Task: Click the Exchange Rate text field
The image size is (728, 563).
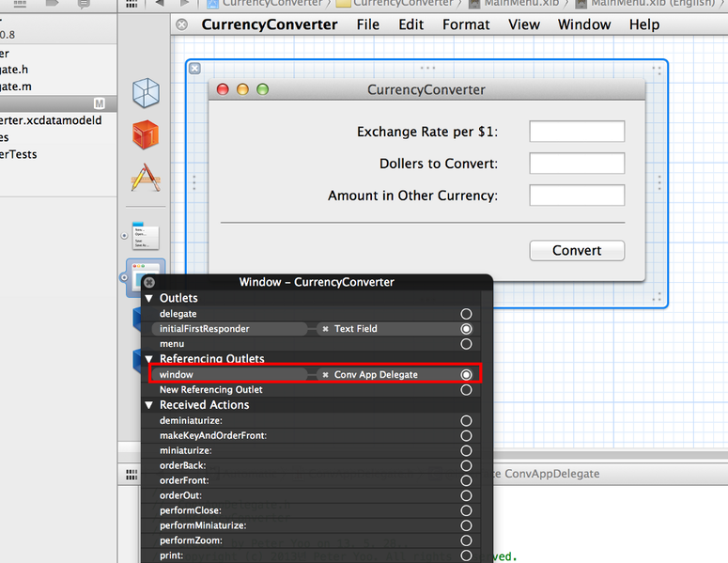Action: coord(577,132)
